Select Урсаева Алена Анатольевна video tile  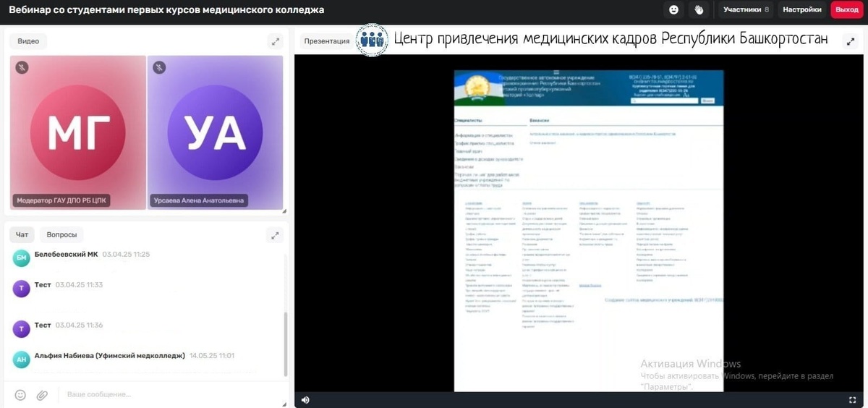point(216,132)
